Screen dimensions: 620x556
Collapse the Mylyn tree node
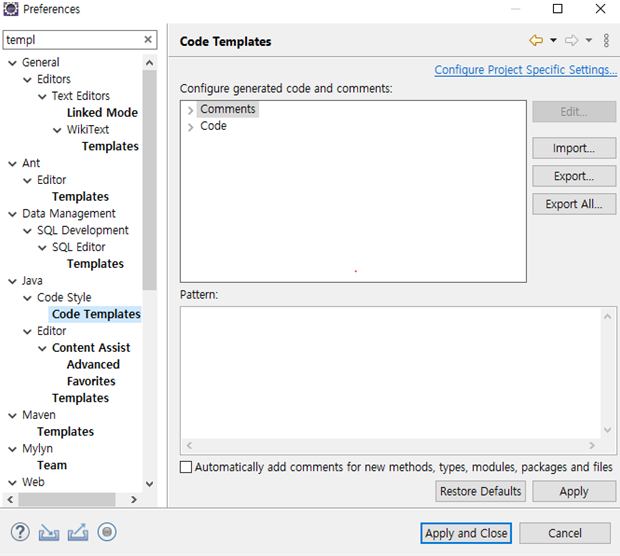click(x=13, y=449)
